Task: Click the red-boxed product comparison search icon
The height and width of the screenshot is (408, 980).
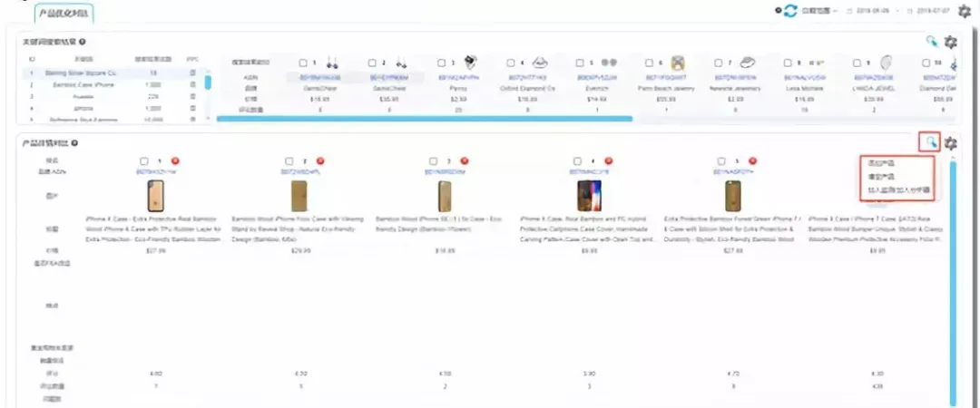Action: pos(930,142)
